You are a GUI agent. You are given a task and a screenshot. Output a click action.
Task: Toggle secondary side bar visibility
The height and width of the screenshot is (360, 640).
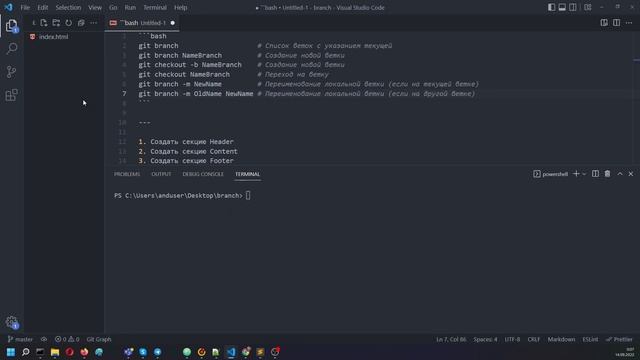(573, 7)
